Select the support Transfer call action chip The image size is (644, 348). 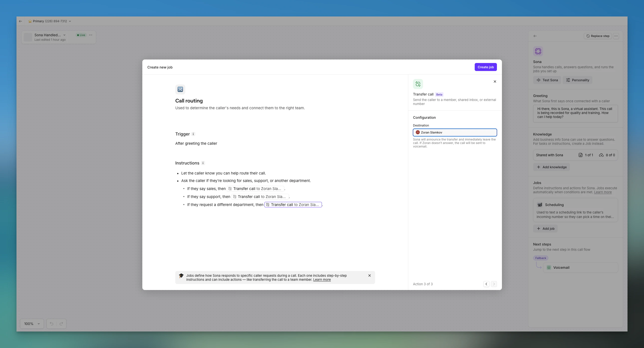click(x=260, y=197)
